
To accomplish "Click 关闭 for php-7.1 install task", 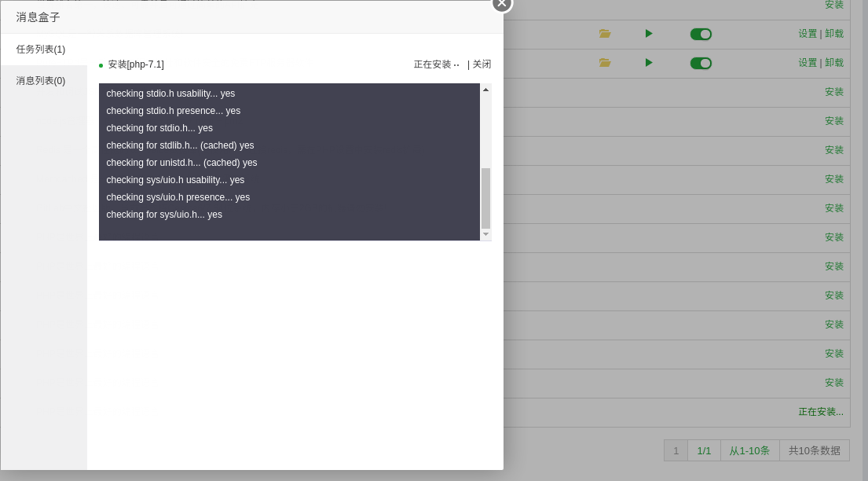I will click(x=482, y=64).
